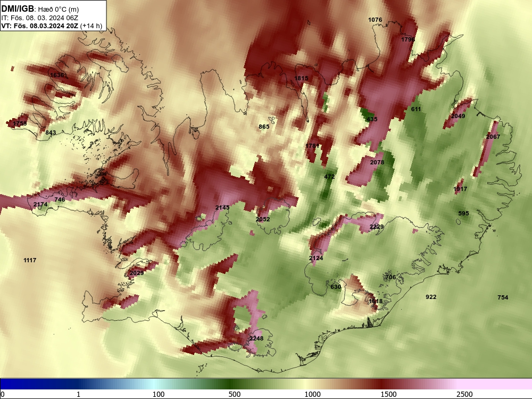Click the 1076 height value on the map
Viewport: 532px width, 399px height.
tap(375, 20)
